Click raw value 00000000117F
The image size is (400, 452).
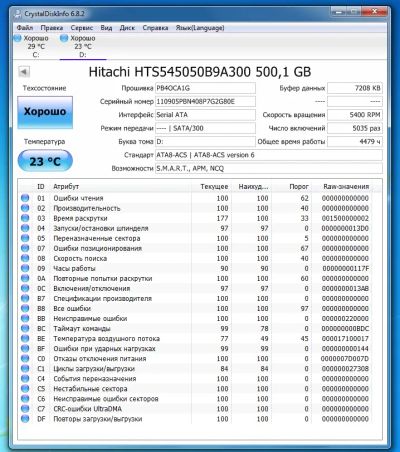tap(346, 268)
